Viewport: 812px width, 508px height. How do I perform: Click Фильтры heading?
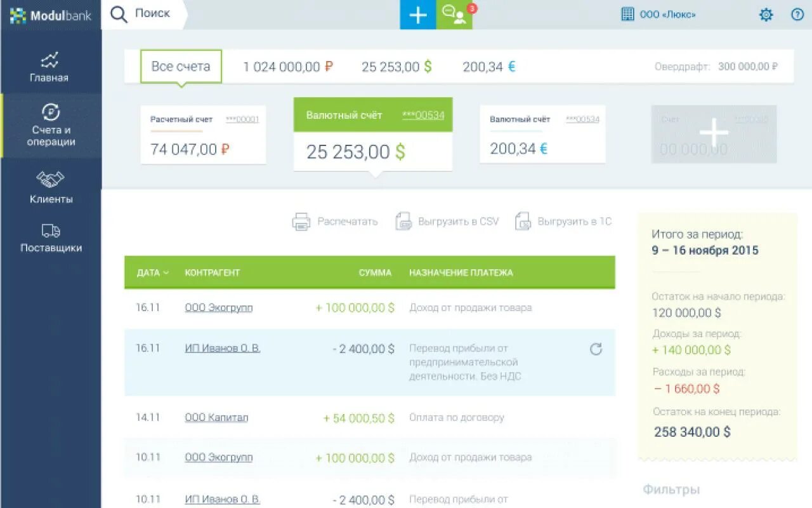(x=671, y=490)
